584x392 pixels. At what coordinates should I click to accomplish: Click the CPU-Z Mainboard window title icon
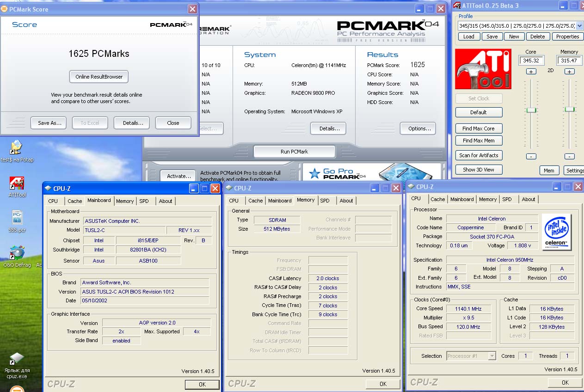point(48,188)
